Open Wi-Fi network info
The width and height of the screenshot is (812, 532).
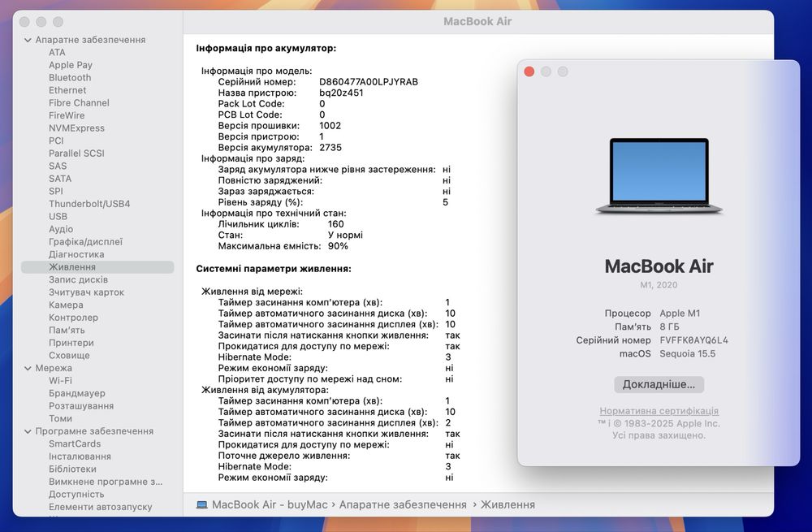click(60, 381)
